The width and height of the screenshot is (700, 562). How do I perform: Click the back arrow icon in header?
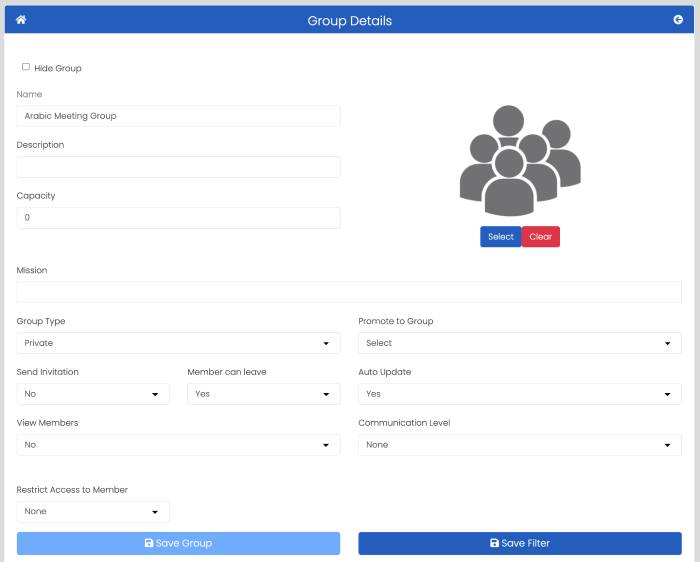point(678,20)
